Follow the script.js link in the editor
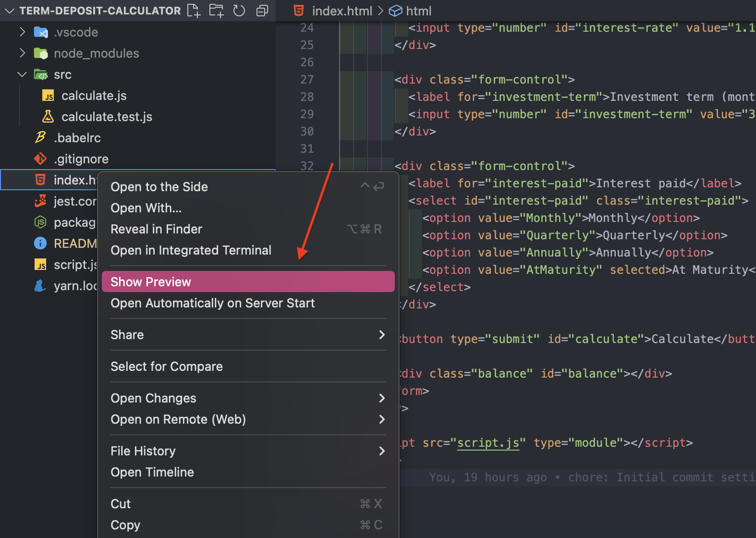The image size is (756, 538). point(488,442)
